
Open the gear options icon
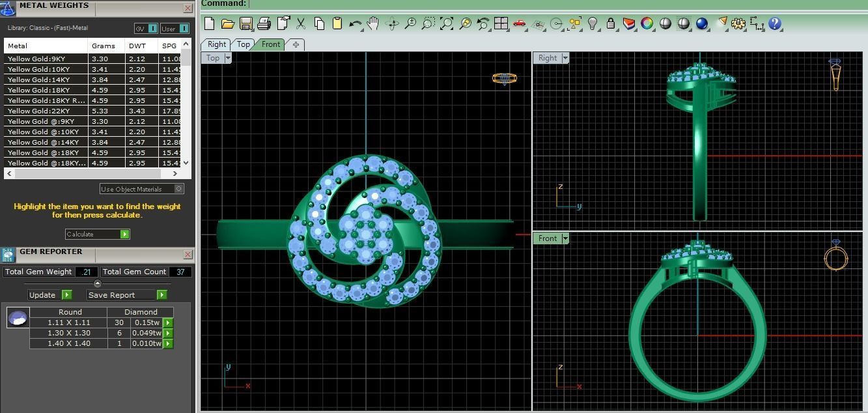point(738,23)
